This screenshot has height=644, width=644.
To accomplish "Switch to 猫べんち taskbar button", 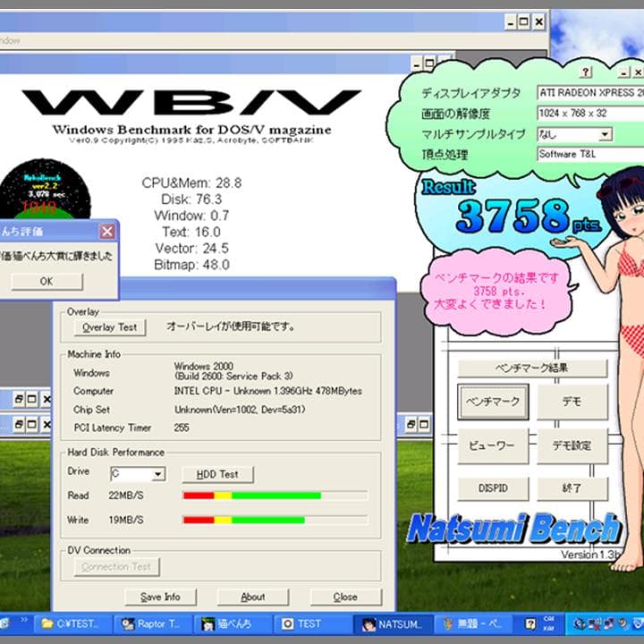I will (233, 624).
